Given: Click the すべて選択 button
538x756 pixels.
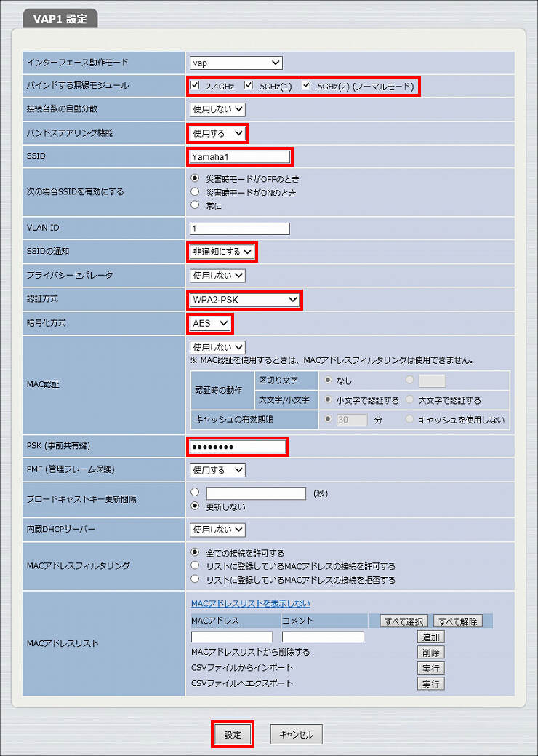Looking at the screenshot, I should [403, 621].
